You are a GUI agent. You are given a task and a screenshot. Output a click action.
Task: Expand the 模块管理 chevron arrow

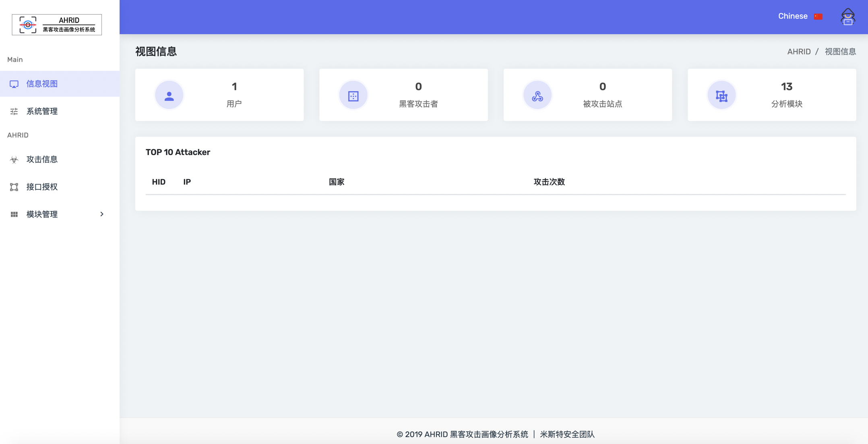[x=102, y=214]
